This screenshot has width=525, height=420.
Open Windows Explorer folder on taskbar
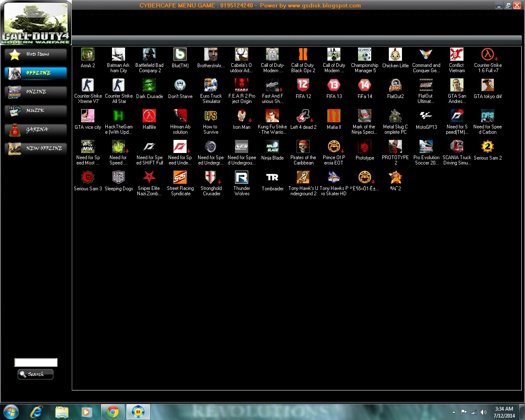coord(62,411)
